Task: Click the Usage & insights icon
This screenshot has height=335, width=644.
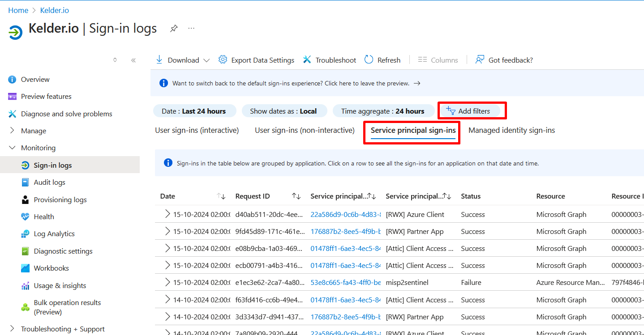Action: pyautogui.click(x=26, y=286)
